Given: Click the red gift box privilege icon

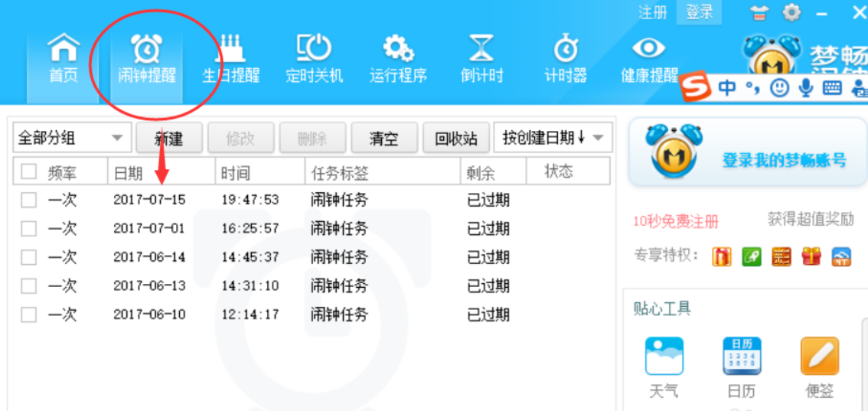Looking at the screenshot, I should coord(811,256).
